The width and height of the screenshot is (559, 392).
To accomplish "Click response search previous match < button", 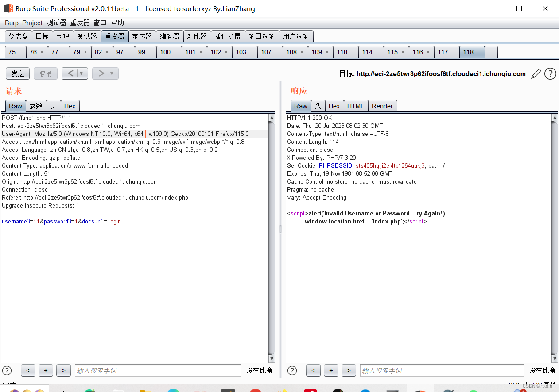I will 313,370.
